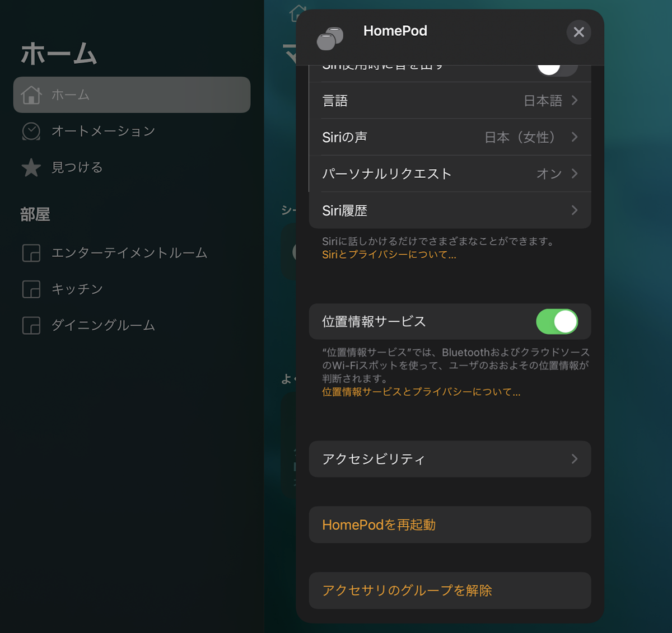
Task: Open アクセシビリティ settings row
Action: click(450, 459)
